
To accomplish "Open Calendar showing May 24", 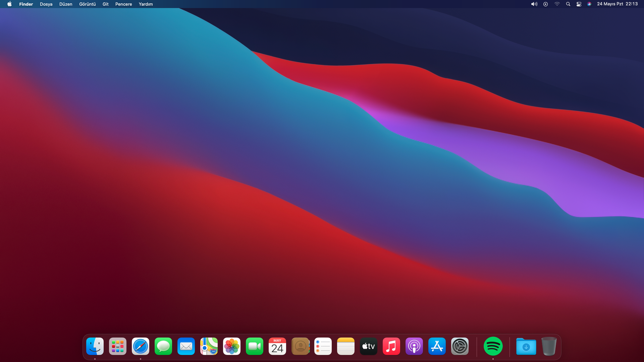I will coord(277,346).
